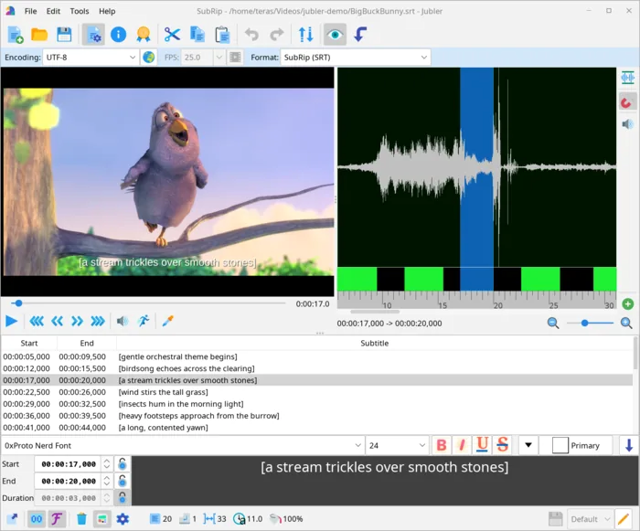Image resolution: width=640 pixels, height=531 pixels.
Task: Open the FPS 25.0 dropdown
Action: point(203,57)
